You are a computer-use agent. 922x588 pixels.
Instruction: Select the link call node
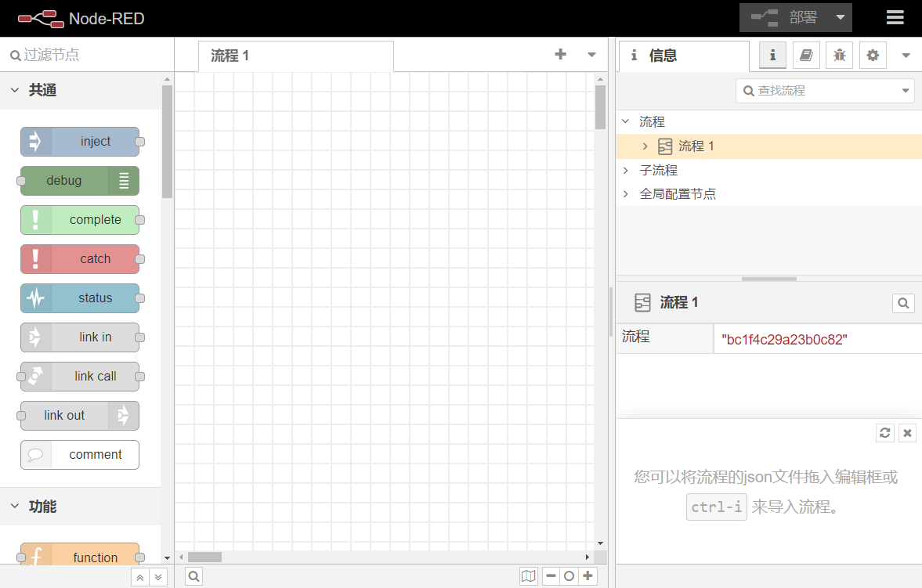tap(80, 377)
